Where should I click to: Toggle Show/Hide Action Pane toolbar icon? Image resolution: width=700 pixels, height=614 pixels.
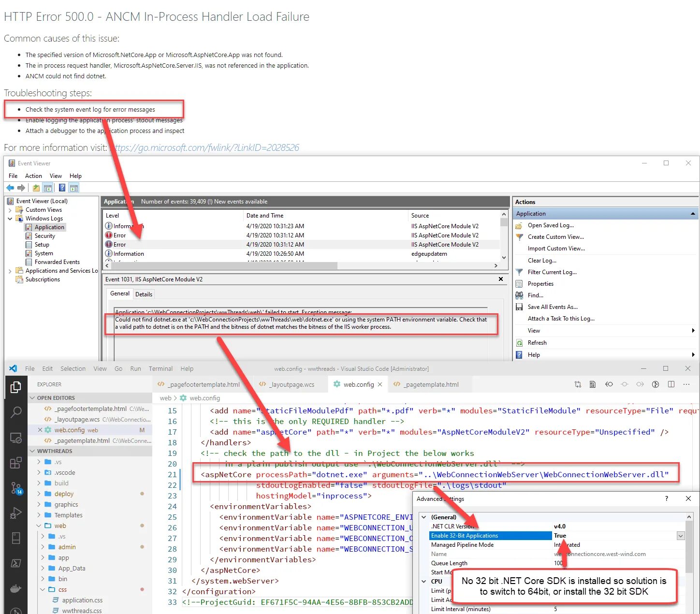(73, 188)
